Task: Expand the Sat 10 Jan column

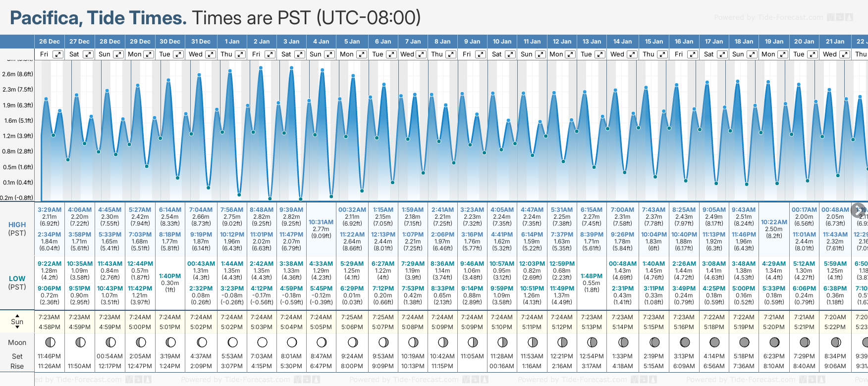Action: coord(510,54)
